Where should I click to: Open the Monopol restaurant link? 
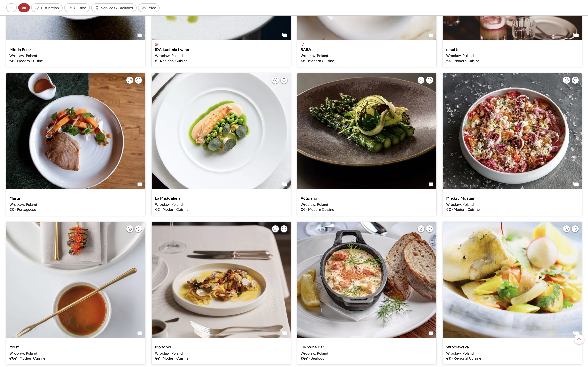coord(163,347)
